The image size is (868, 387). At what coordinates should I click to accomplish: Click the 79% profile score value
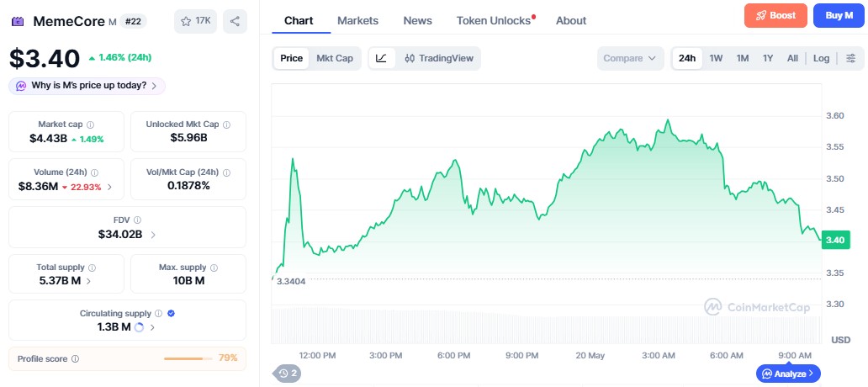coord(228,358)
